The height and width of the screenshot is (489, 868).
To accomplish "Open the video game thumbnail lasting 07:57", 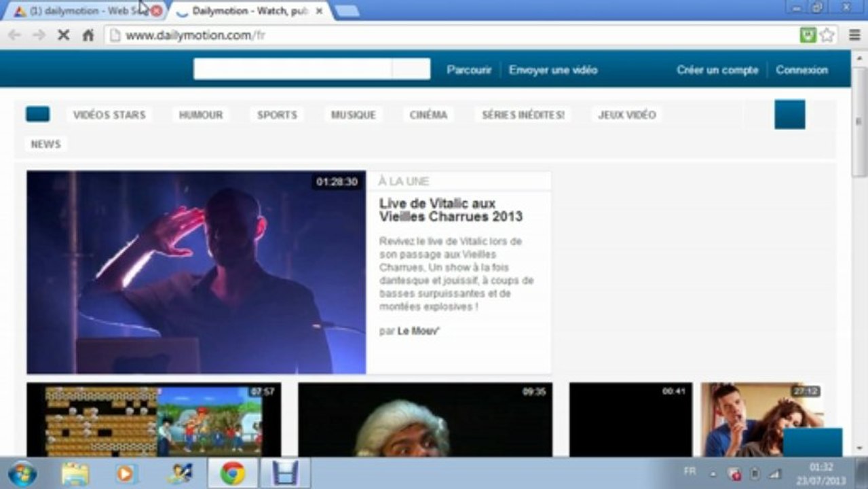I will pyautogui.click(x=153, y=419).
